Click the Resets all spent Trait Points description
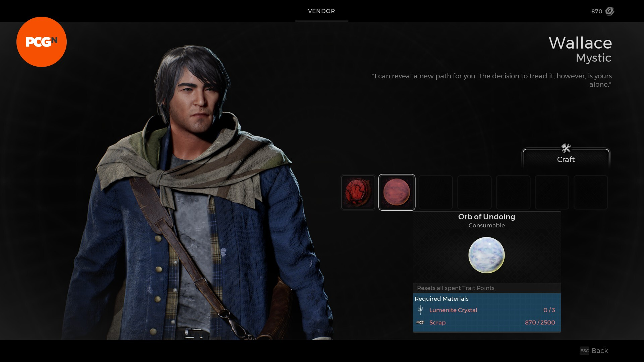 (x=456, y=288)
